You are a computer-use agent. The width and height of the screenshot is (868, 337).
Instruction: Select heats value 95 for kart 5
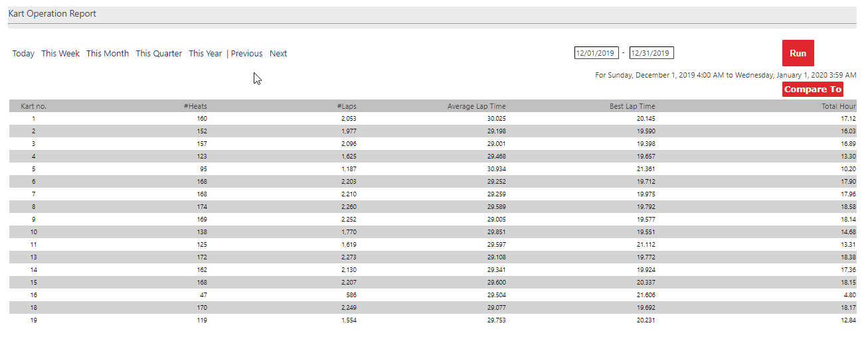pyautogui.click(x=203, y=169)
